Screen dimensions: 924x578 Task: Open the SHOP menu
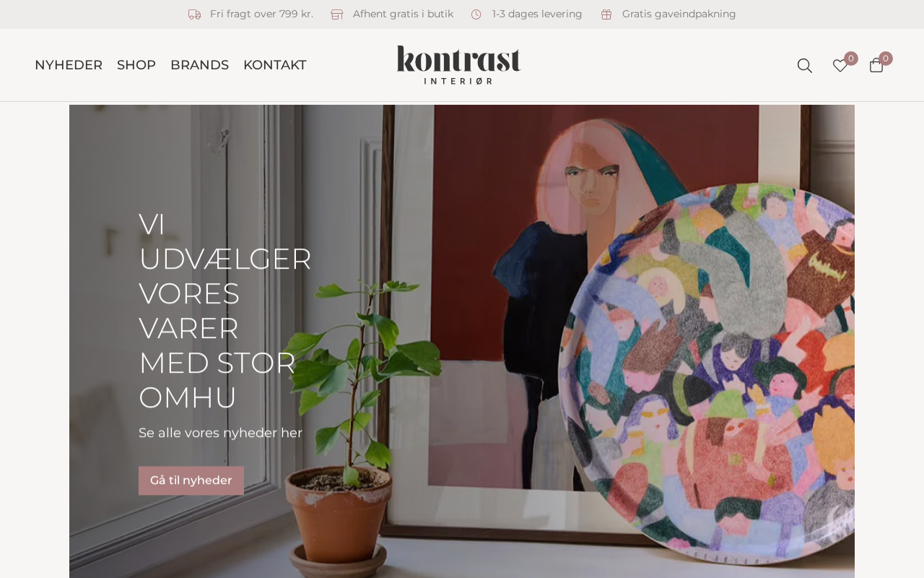[x=136, y=65]
